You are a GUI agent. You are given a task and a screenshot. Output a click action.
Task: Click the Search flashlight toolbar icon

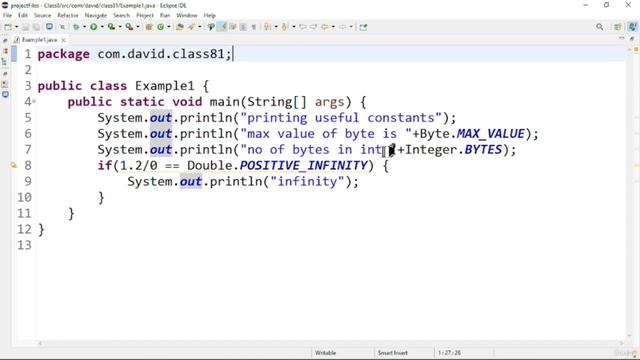click(x=191, y=27)
